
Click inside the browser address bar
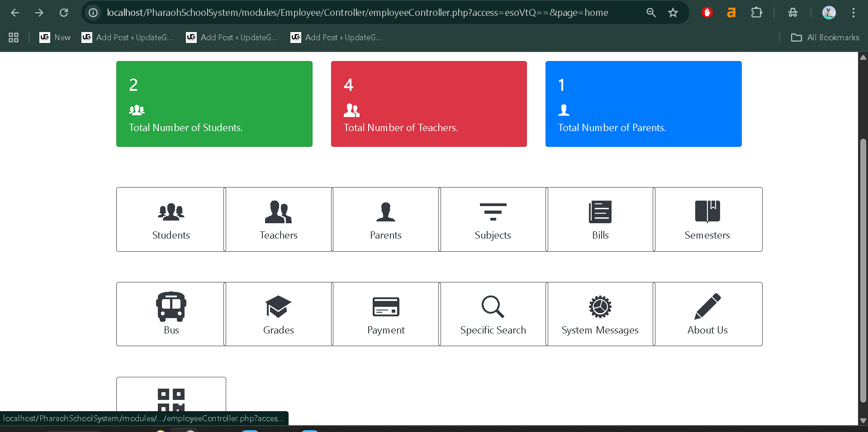317,13
